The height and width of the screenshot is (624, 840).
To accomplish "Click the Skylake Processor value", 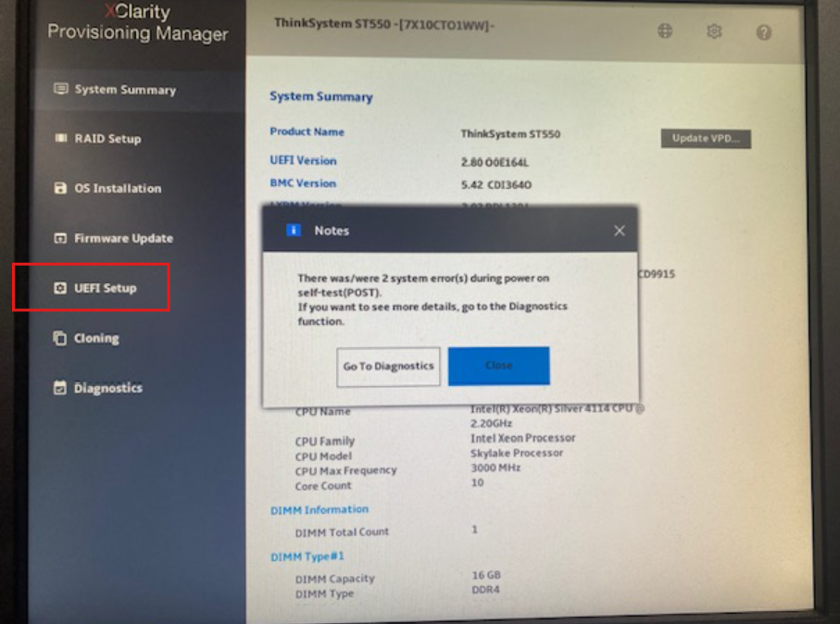I will pos(517,453).
